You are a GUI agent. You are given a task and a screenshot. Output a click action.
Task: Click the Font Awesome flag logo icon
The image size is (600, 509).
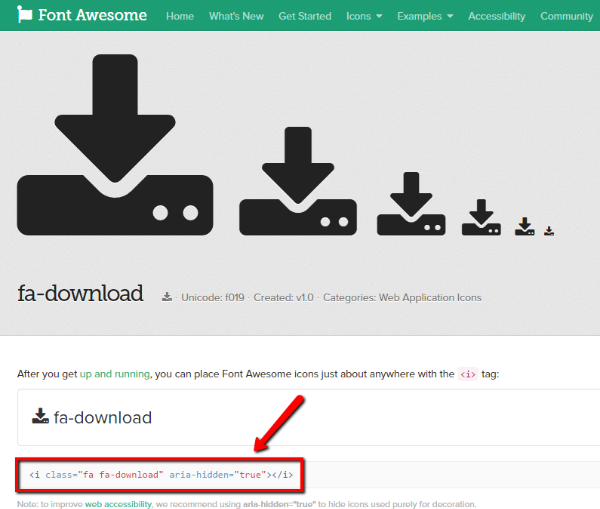pyautogui.click(x=25, y=16)
